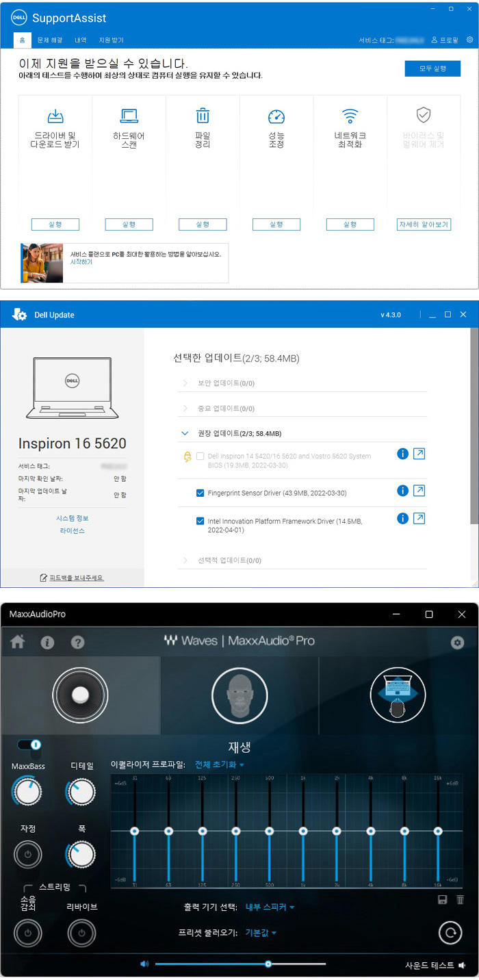This screenshot has width=479, height=980.
Task: Select the speaker playback icon in MaxxAudioPro
Action: click(80, 695)
